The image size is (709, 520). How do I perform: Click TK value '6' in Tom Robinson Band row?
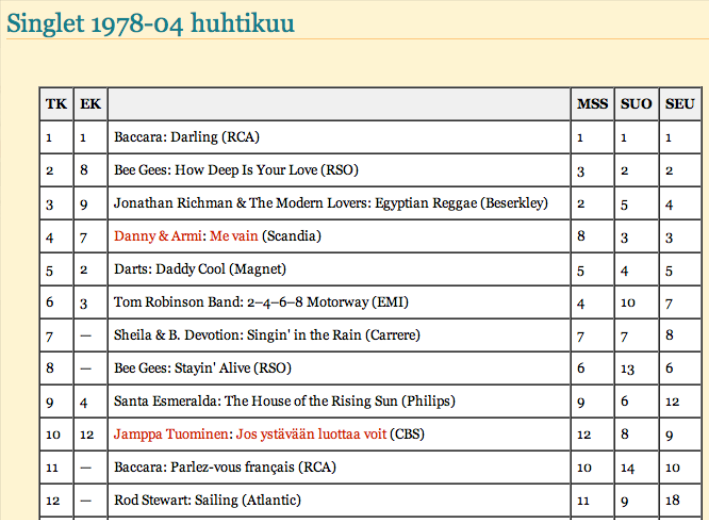click(x=50, y=302)
